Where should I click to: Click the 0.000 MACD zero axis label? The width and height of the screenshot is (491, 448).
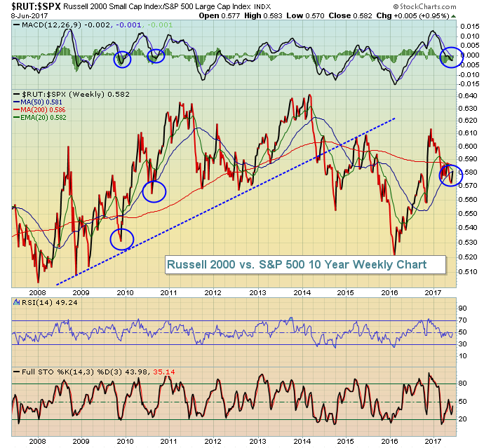pos(470,55)
